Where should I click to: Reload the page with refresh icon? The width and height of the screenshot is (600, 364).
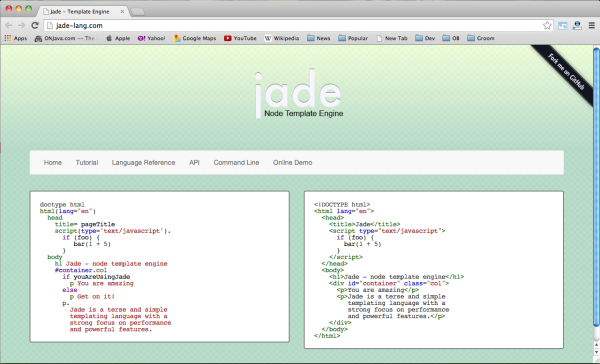tap(35, 26)
